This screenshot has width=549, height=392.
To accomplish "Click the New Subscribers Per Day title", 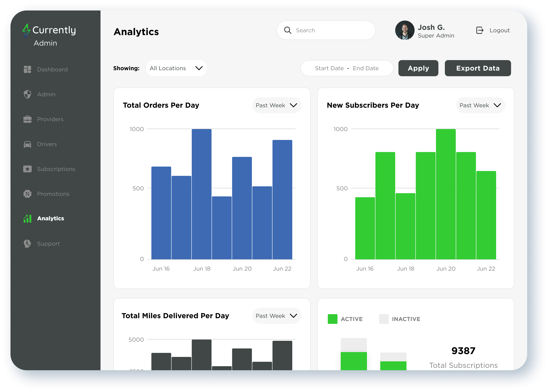I will pyautogui.click(x=373, y=105).
